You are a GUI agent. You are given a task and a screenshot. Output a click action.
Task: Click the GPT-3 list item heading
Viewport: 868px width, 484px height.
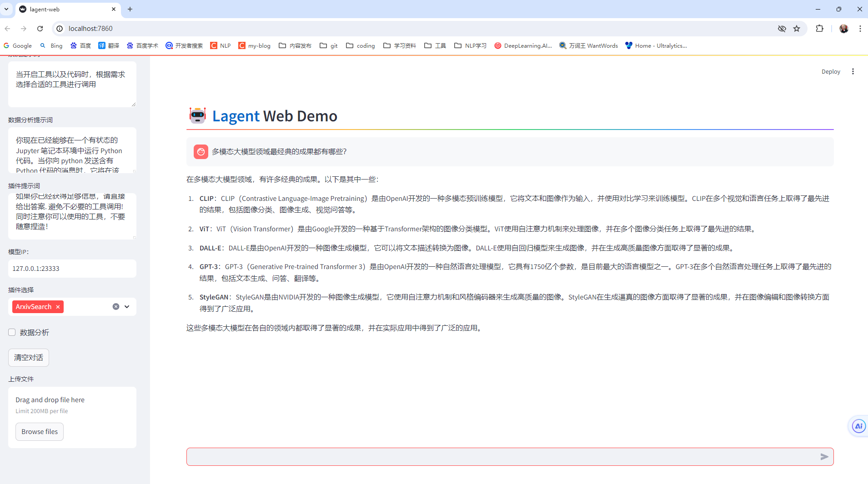pos(209,267)
